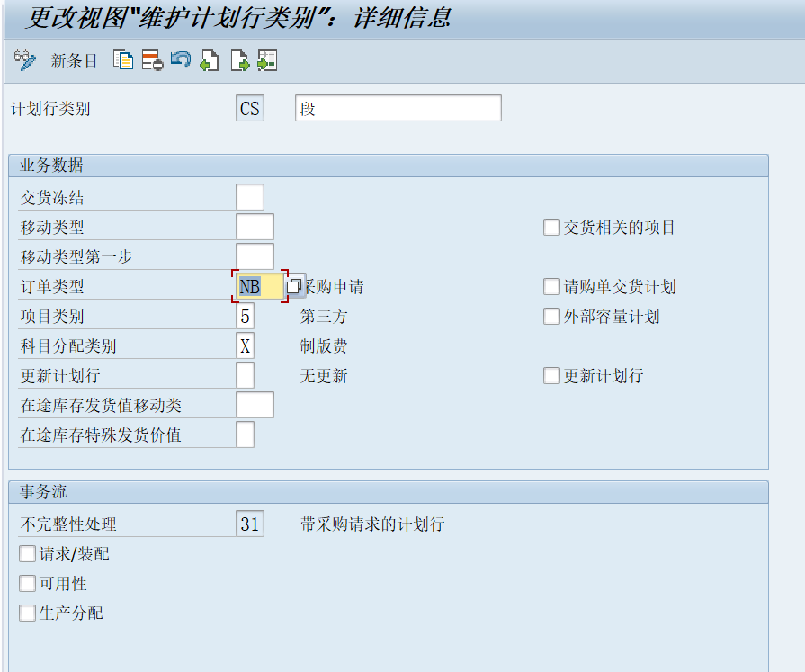Enable the 可用性 checkbox

point(27,584)
